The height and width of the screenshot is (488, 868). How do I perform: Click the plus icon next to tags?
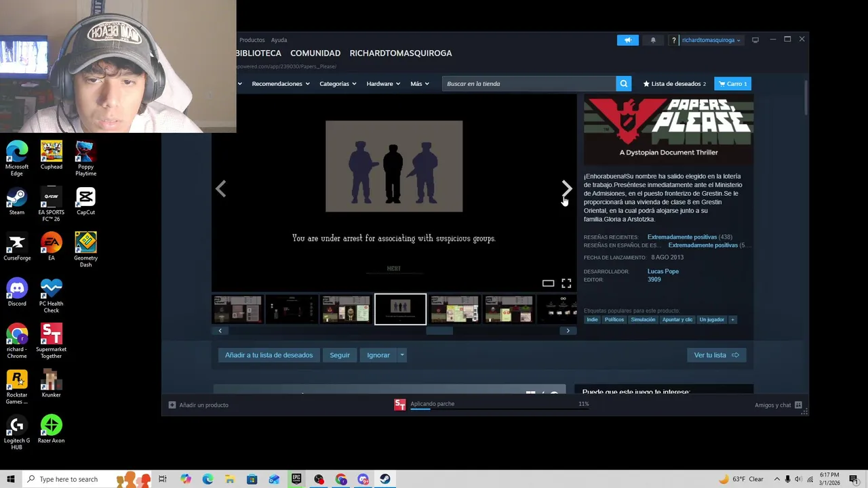coord(732,319)
